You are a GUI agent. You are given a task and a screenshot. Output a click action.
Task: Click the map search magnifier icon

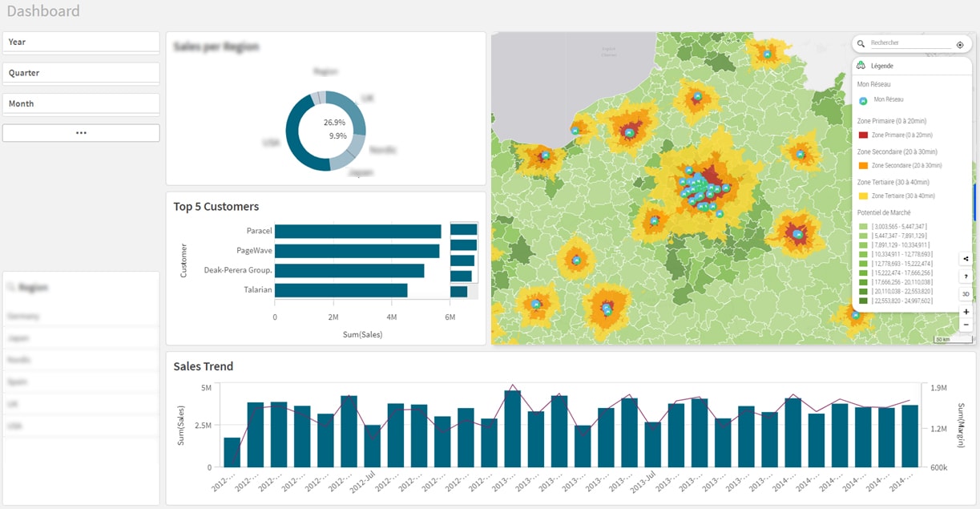pyautogui.click(x=861, y=44)
